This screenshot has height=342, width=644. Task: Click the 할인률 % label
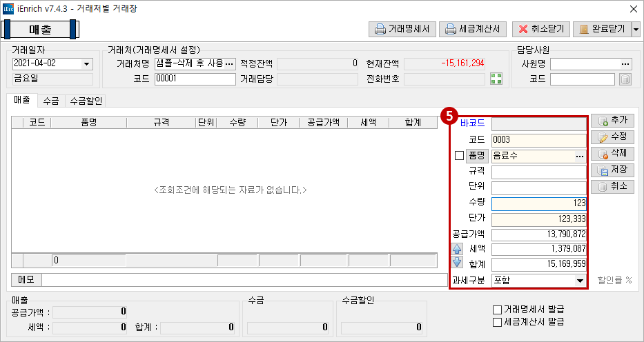[615, 280]
